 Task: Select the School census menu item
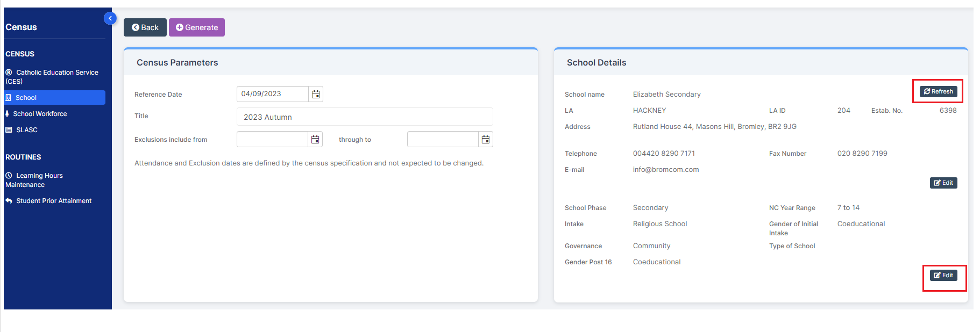point(54,97)
